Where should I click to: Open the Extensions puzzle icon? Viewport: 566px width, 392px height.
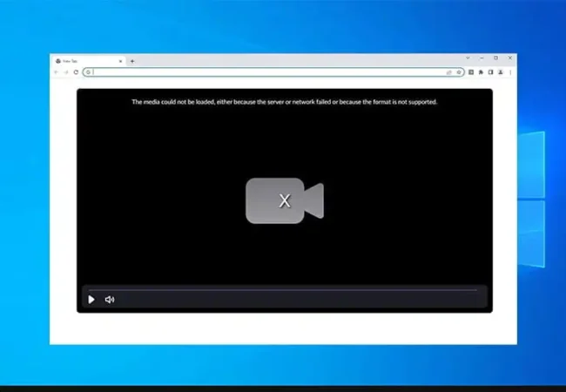481,72
